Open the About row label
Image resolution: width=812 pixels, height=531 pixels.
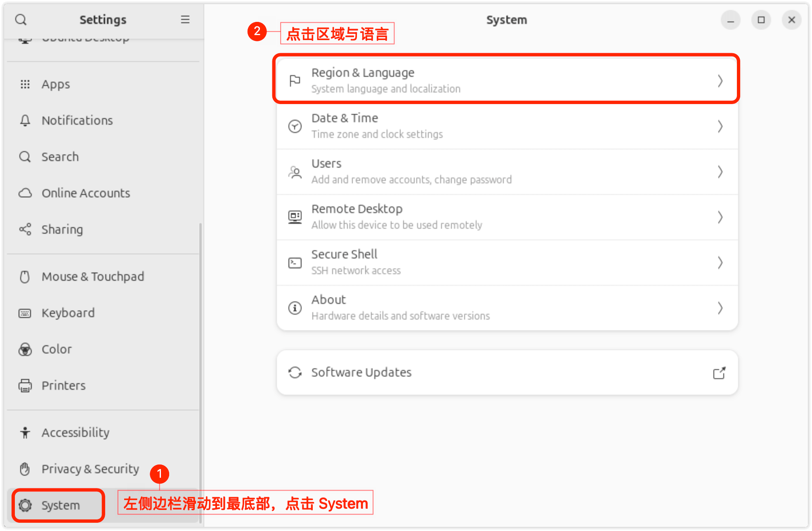[328, 300]
